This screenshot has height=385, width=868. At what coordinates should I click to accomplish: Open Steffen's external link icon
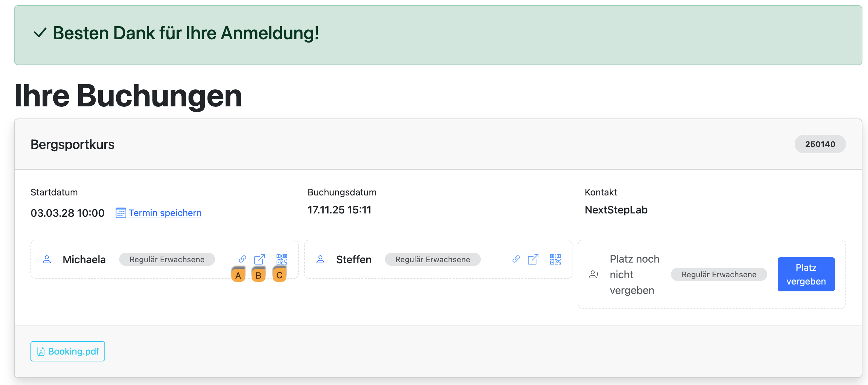533,259
